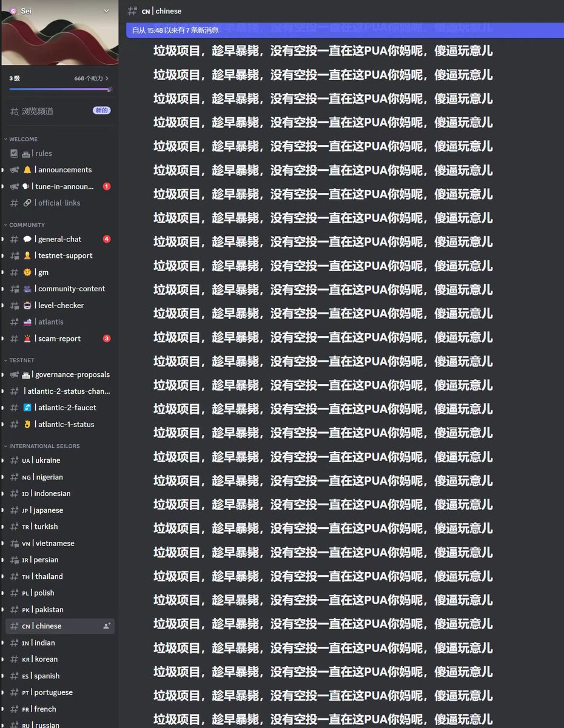
Task: Open the level-checker channel
Action: (59, 305)
